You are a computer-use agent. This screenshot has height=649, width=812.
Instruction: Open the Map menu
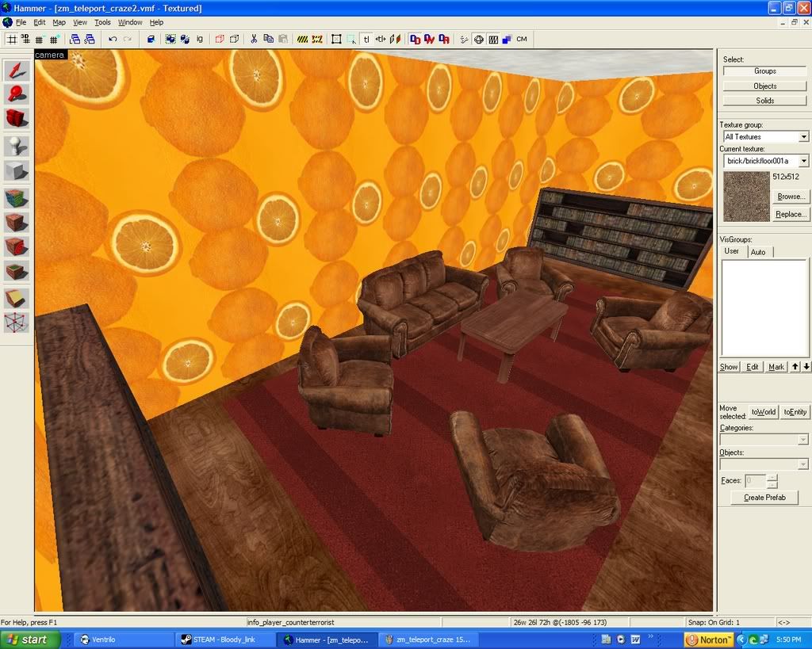(59, 22)
